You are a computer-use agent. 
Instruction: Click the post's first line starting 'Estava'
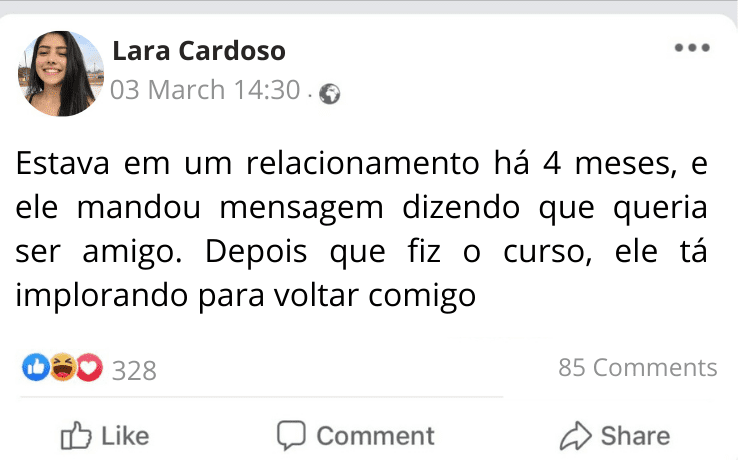[362, 165]
